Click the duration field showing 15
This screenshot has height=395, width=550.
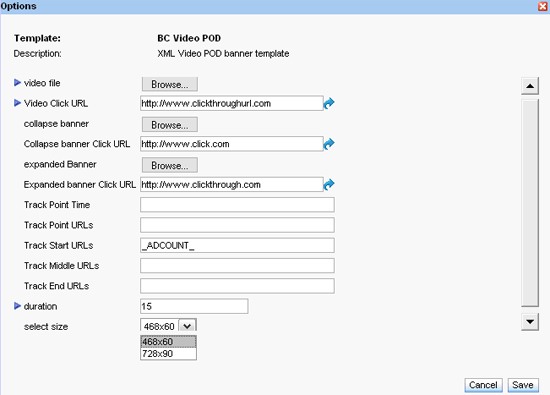tap(194, 306)
